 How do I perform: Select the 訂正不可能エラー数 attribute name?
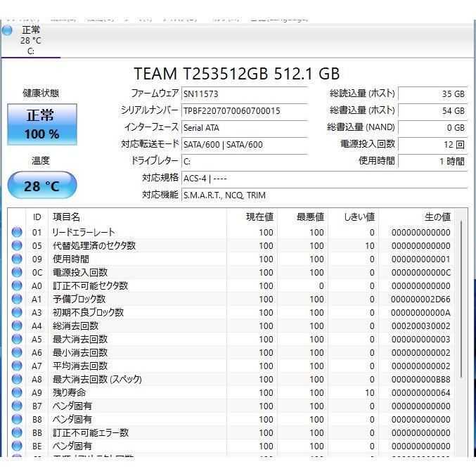click(91, 432)
